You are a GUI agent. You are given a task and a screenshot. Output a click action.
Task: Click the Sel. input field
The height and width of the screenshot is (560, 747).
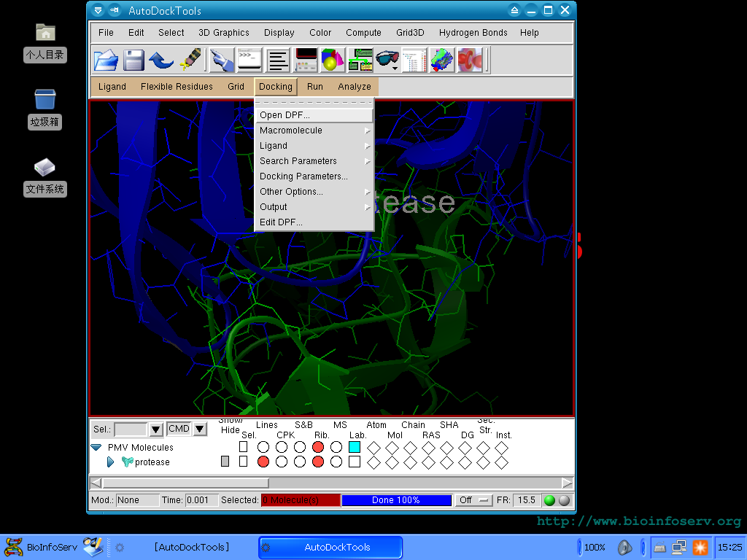click(131, 429)
